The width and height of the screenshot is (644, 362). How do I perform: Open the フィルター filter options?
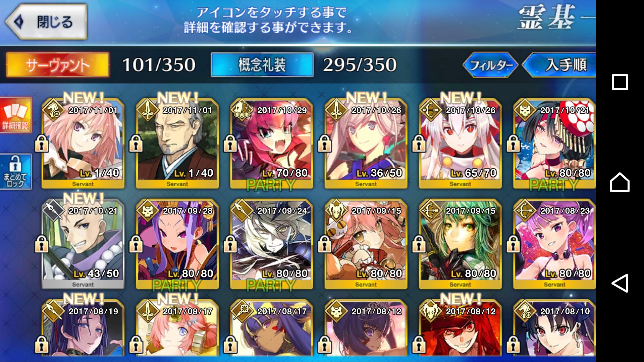tap(490, 65)
